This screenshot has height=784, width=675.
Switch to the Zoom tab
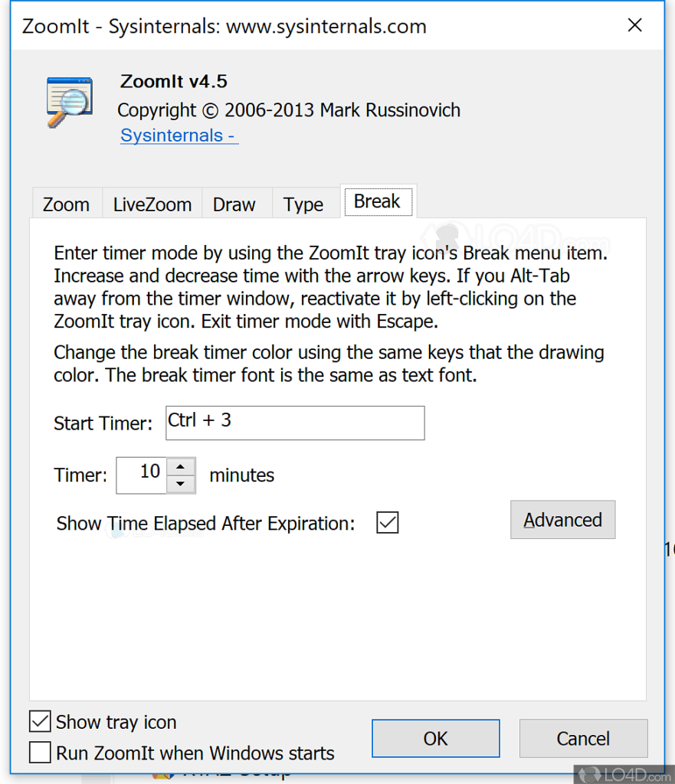click(66, 204)
